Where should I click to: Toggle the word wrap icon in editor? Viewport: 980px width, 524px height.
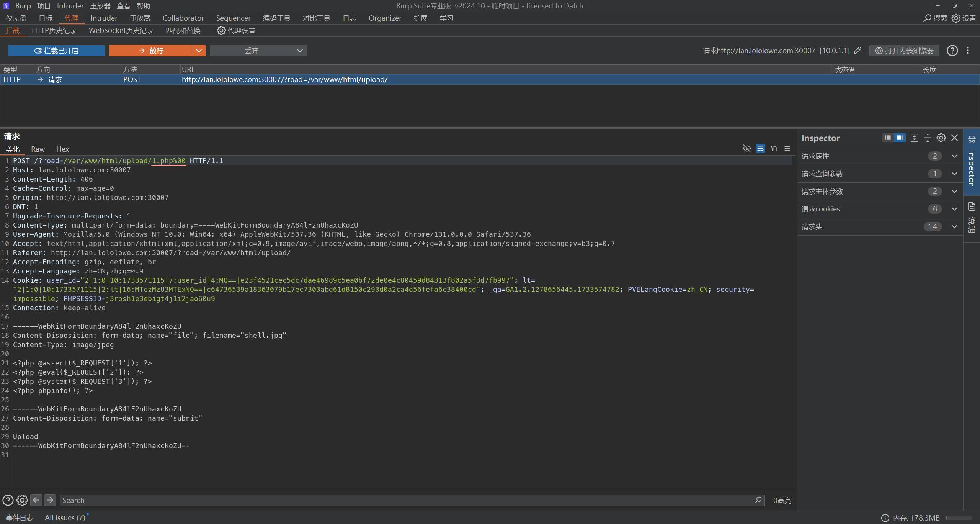pos(760,148)
